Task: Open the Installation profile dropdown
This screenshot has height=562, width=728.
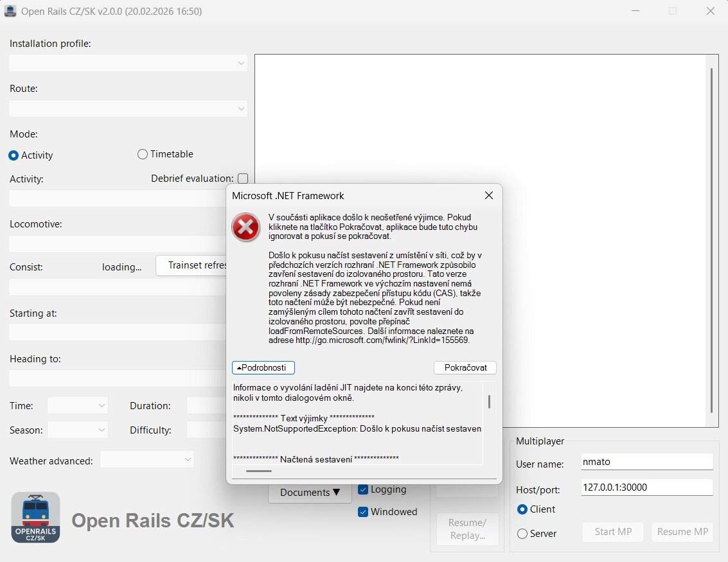Action: click(129, 63)
